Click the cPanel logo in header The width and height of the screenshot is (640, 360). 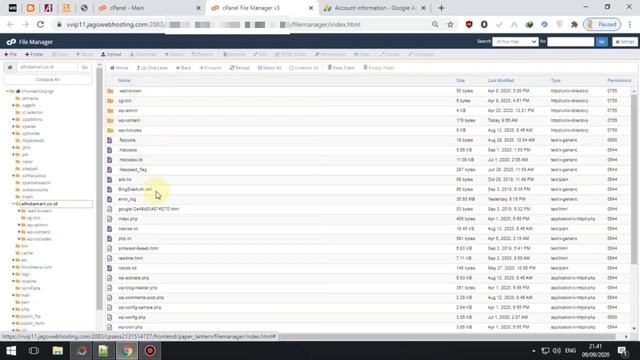click(x=11, y=42)
